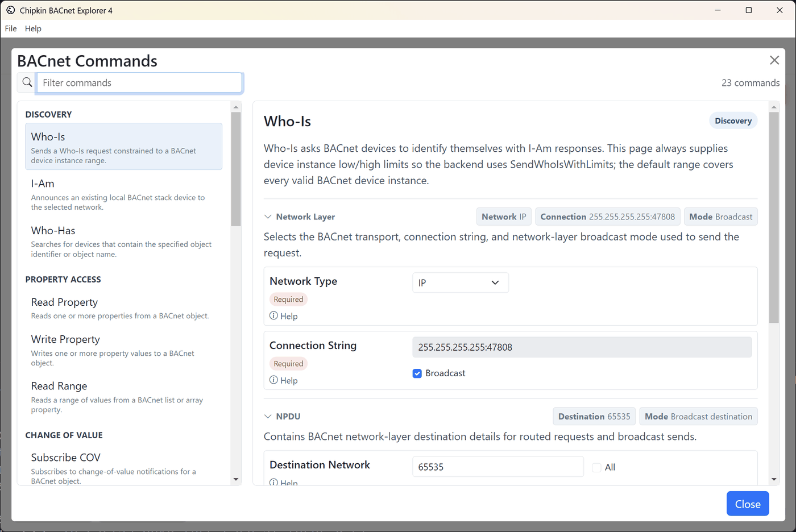Select the Who-Is command
Screen dimensions: 796x532
click(123, 147)
